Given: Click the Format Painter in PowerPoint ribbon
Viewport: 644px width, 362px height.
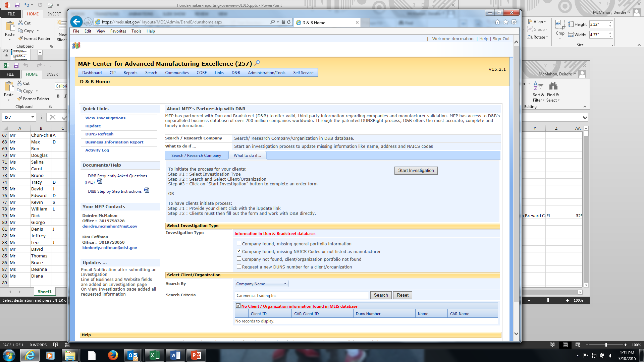Looking at the screenshot, I should coord(35,39).
